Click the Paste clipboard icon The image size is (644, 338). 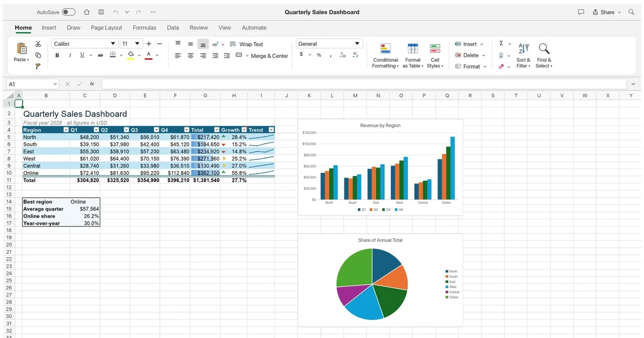pos(21,49)
